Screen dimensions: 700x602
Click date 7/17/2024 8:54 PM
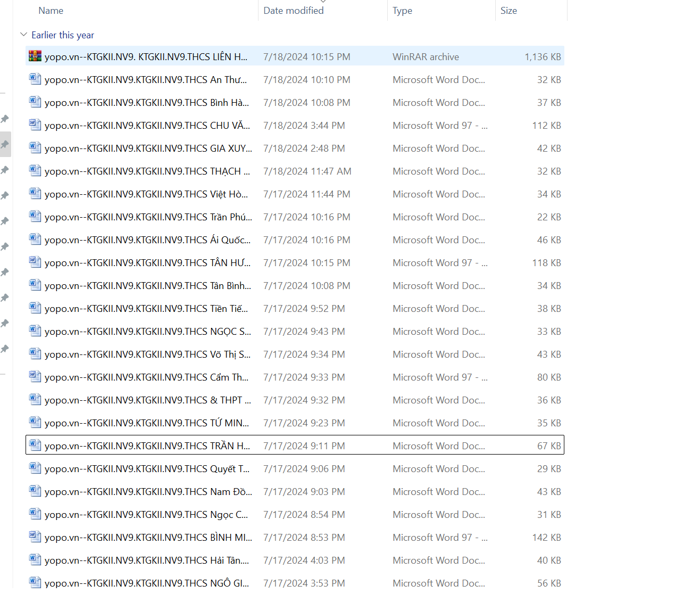[304, 515]
